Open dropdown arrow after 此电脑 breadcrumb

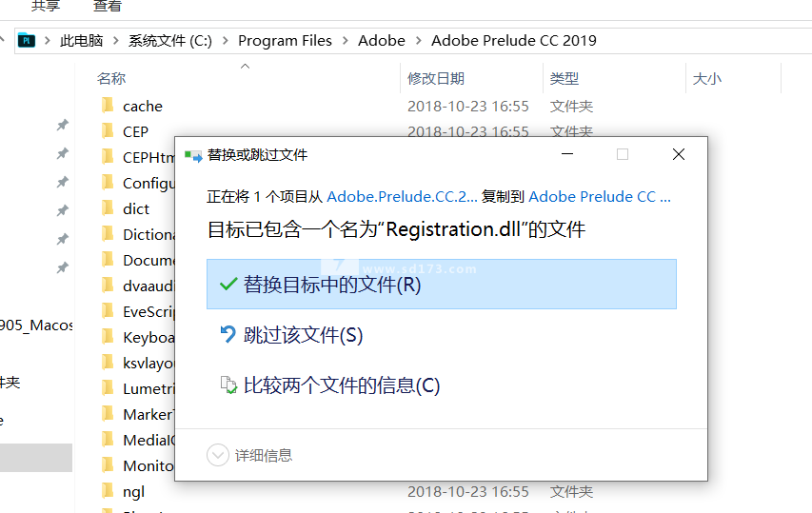tap(117, 41)
